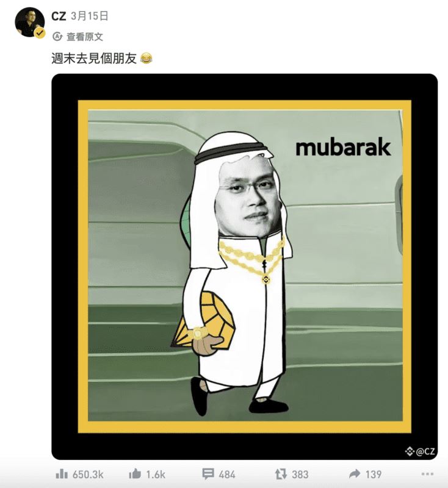Open CZ's profile avatar

point(30,22)
